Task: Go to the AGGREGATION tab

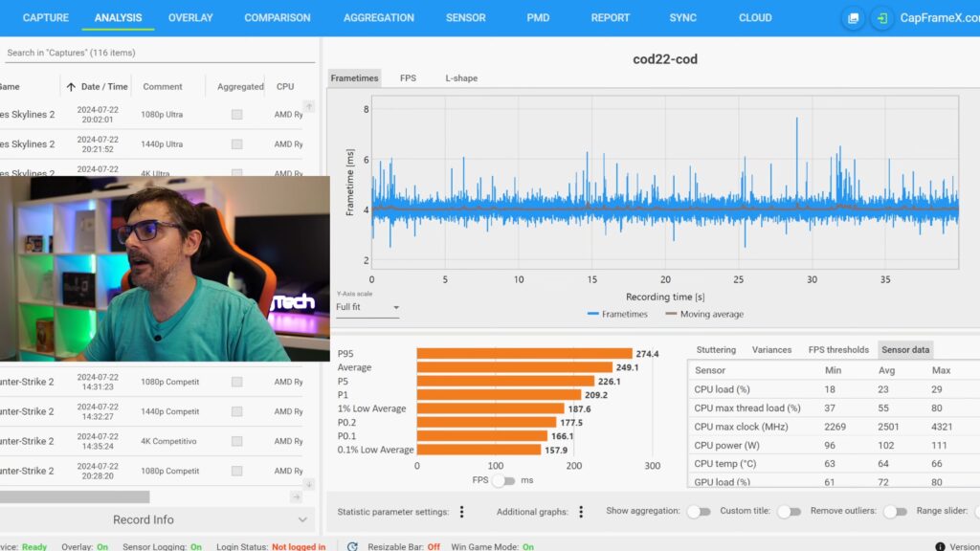Action: pos(379,18)
